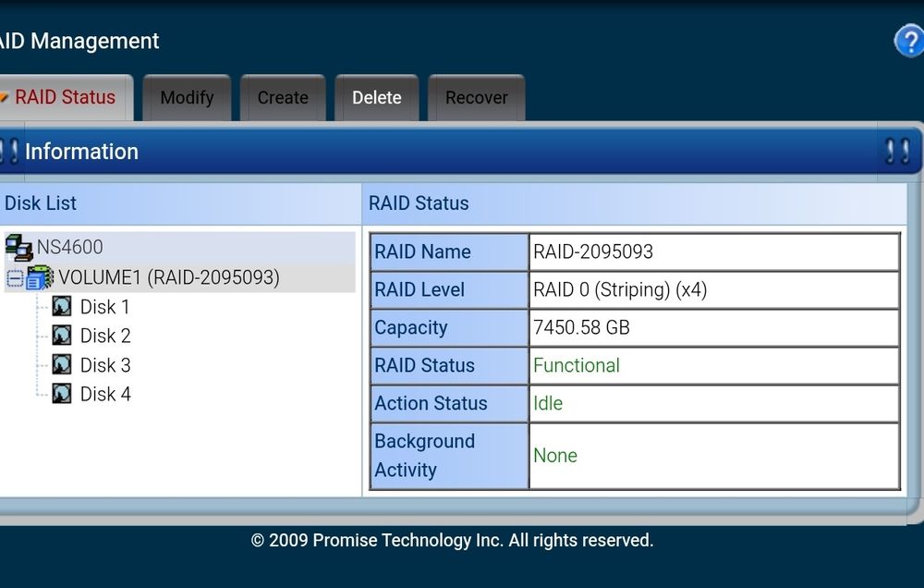This screenshot has height=588, width=924.
Task: Select Disk 2 in the tree
Action: point(105,337)
